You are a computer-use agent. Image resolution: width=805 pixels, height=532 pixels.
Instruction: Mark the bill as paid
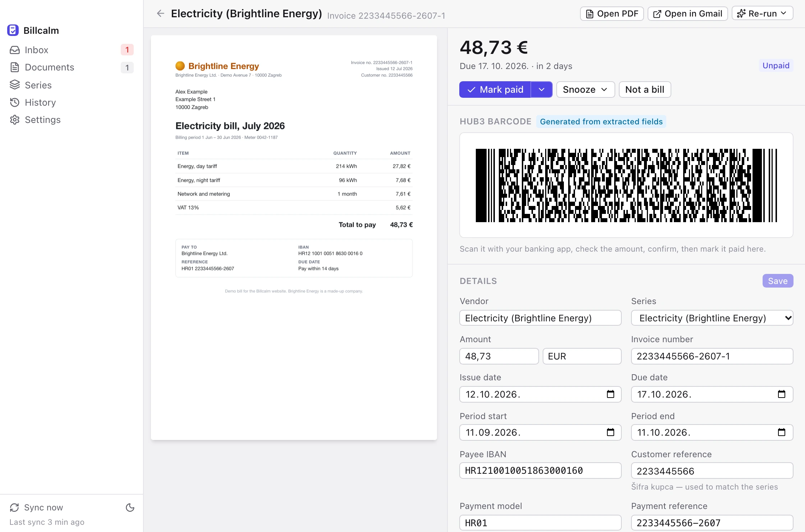tap(495, 90)
